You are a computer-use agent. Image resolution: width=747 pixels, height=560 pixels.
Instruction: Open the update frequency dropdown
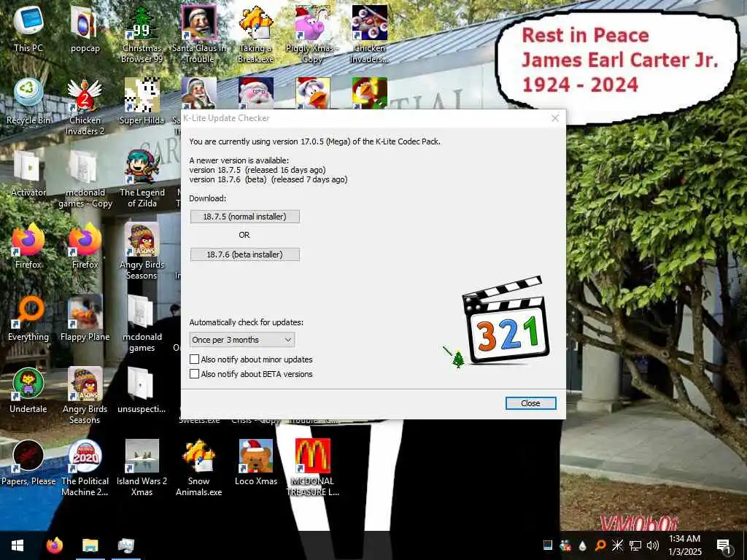click(242, 340)
